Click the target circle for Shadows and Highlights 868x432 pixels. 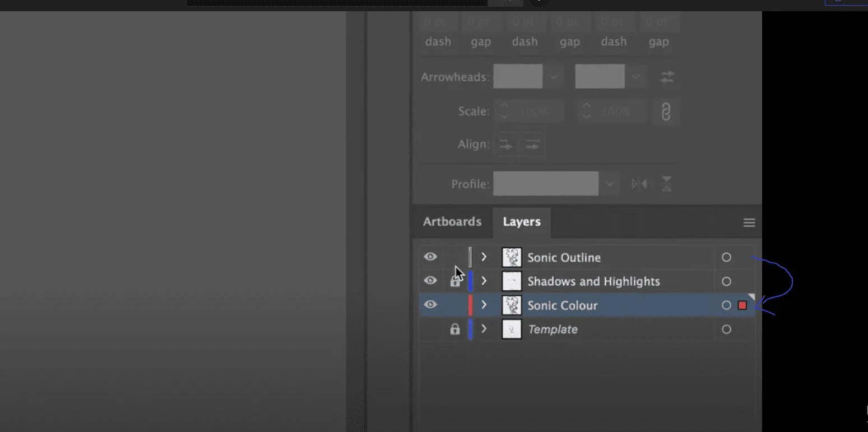coord(726,281)
